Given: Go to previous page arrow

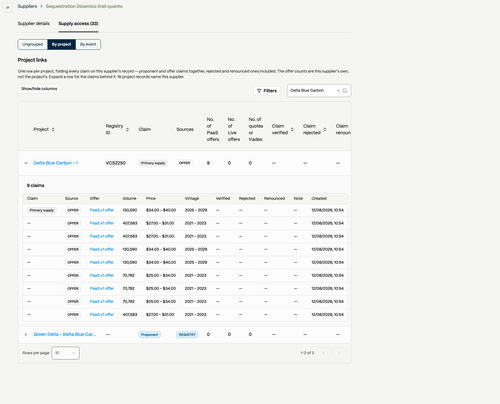Looking at the screenshot, I should click(x=323, y=353).
